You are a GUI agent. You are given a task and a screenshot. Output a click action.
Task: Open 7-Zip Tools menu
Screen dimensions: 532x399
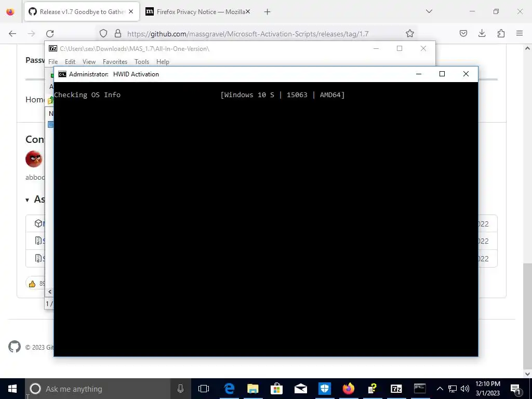pos(142,62)
